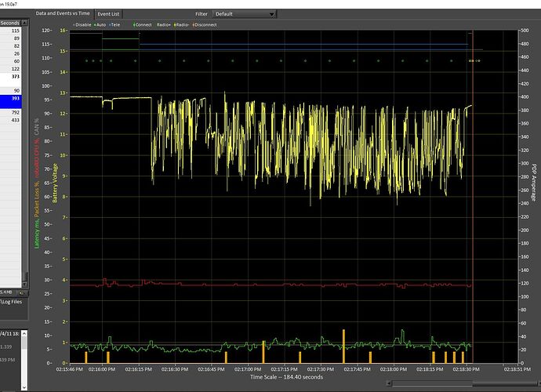Click the Radio+ legend entry

pos(164,25)
